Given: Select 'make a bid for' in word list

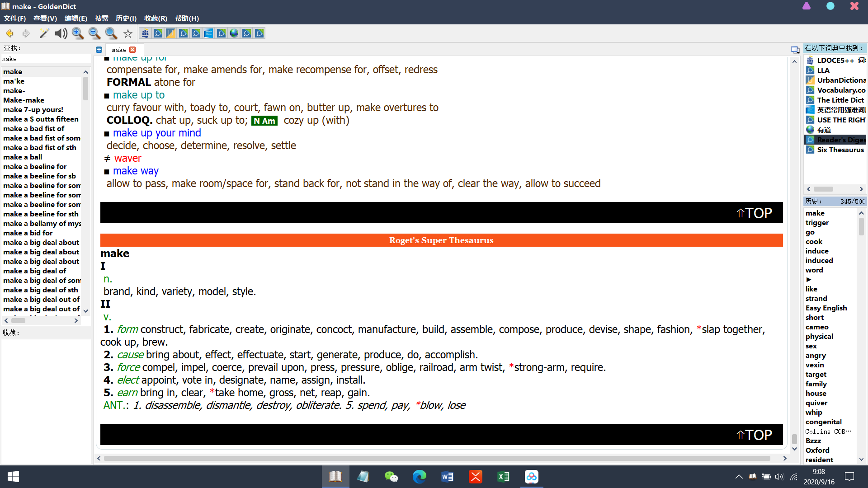Looking at the screenshot, I should point(28,233).
